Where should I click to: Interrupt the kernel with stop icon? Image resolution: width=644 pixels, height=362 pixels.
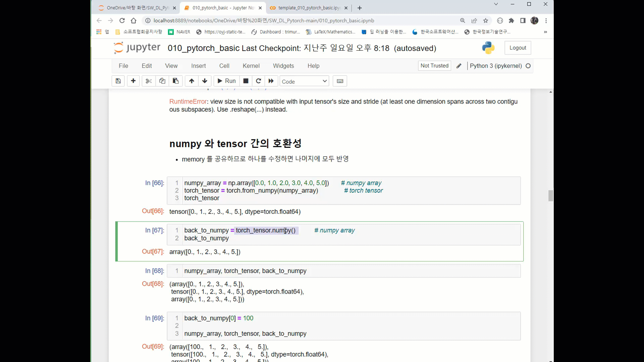(246, 81)
